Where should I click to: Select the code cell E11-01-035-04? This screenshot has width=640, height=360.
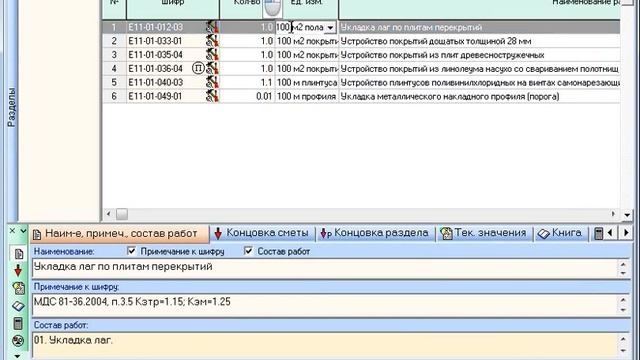[156, 55]
